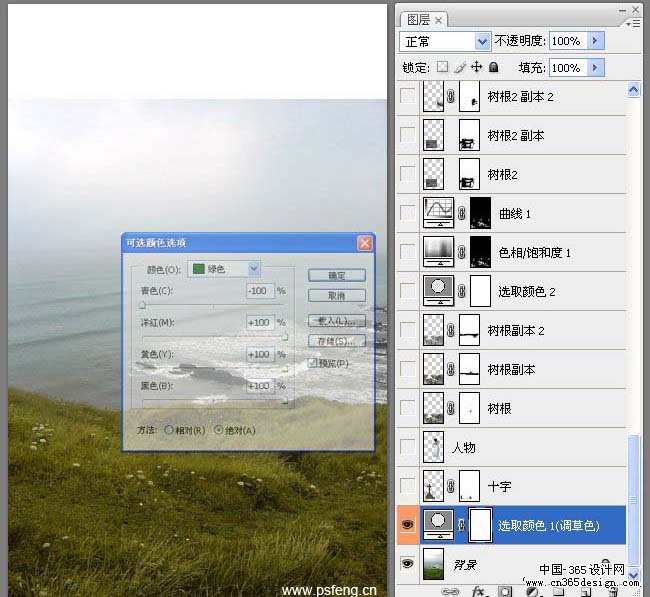Select the black mask of 曲线 1
This screenshot has width=650, height=597.
tap(480, 213)
